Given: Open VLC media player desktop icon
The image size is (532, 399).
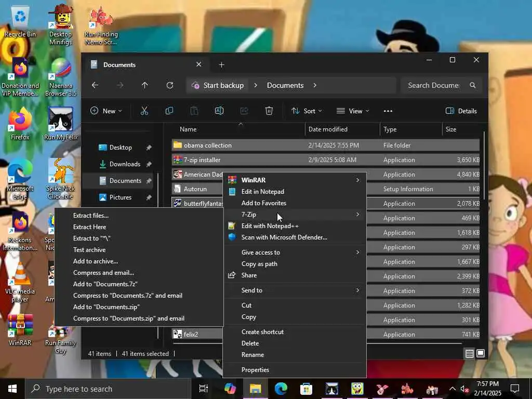Looking at the screenshot, I should (x=20, y=282).
